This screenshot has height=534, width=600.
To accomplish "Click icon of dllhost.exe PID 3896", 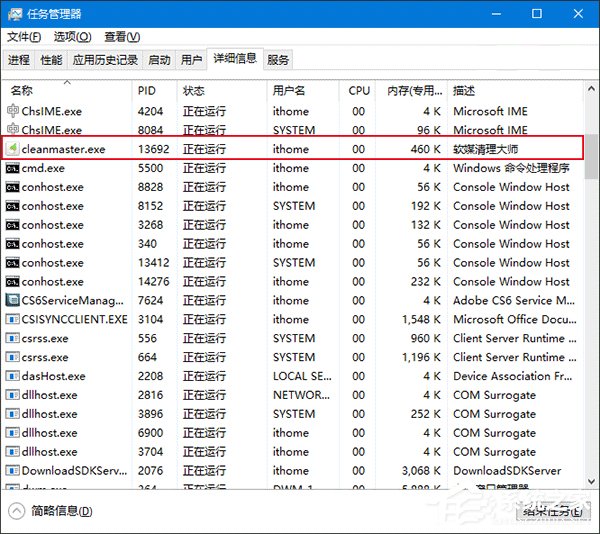I will tap(13, 414).
